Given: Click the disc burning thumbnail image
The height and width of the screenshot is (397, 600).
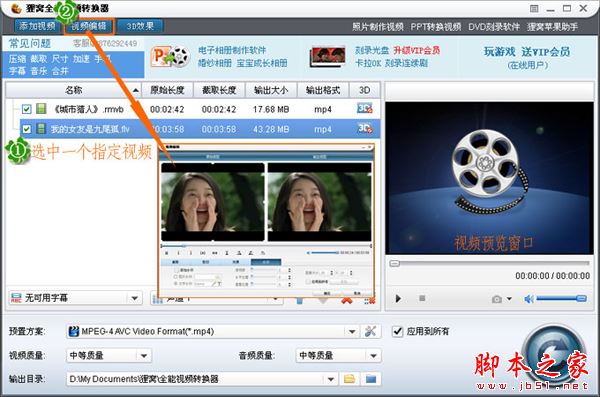Looking at the screenshot, I should [327, 57].
